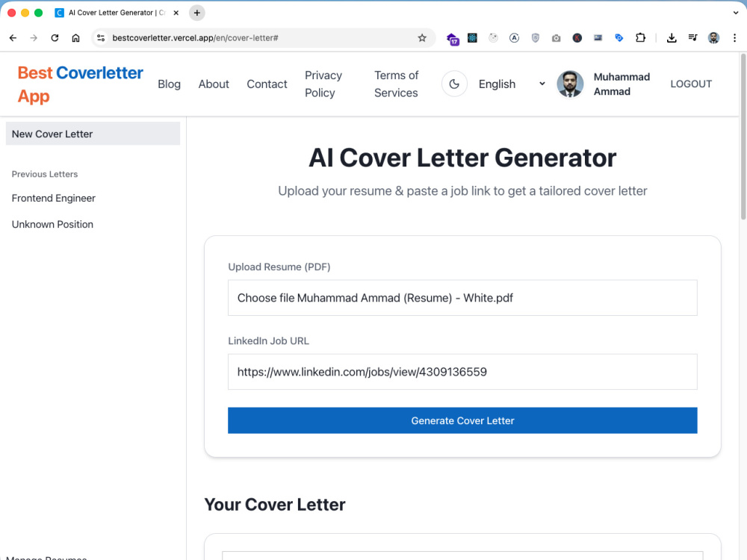
Task: Open the dark round K extension icon
Action: 577,37
